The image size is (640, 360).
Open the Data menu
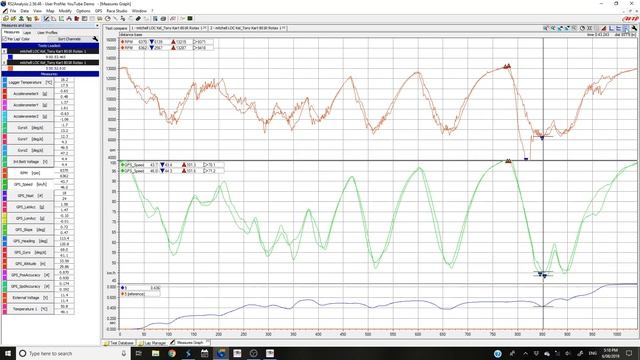pos(24,11)
